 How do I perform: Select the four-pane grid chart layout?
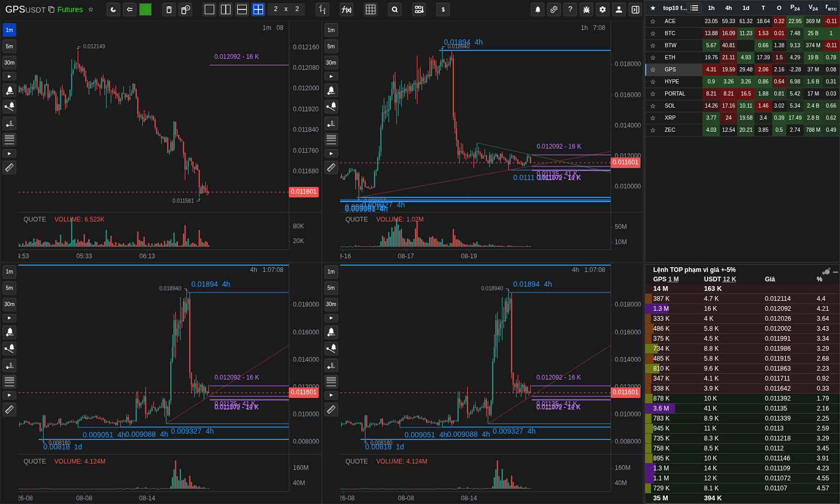(258, 9)
